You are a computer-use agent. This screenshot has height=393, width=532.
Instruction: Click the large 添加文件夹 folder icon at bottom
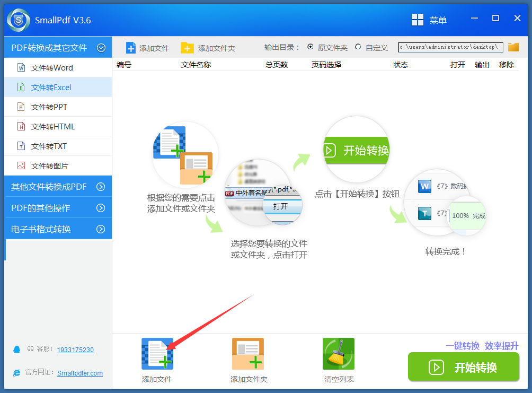[248, 354]
